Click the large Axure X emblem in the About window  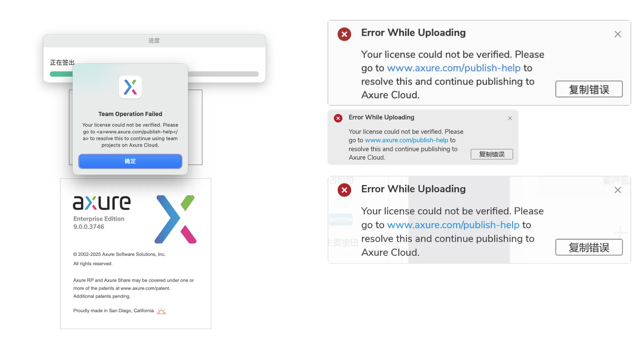pyautogui.click(x=175, y=219)
